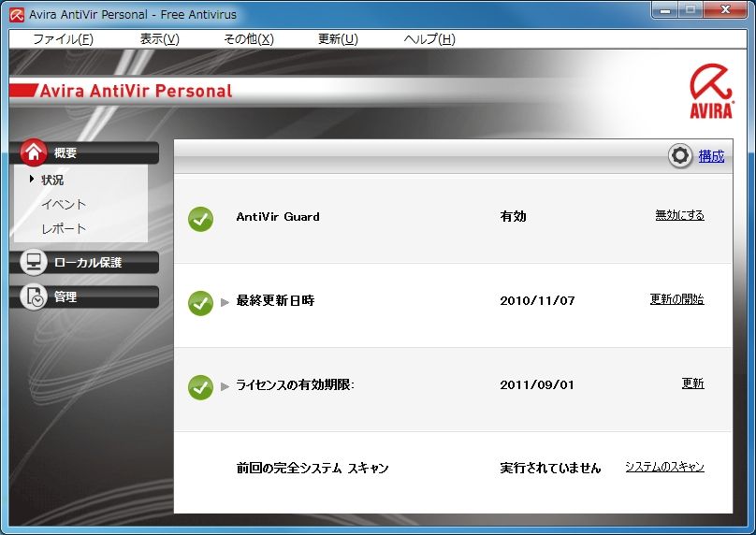Click the green checkmark beside 最終更新日時
The height and width of the screenshot is (535, 756).
click(200, 303)
